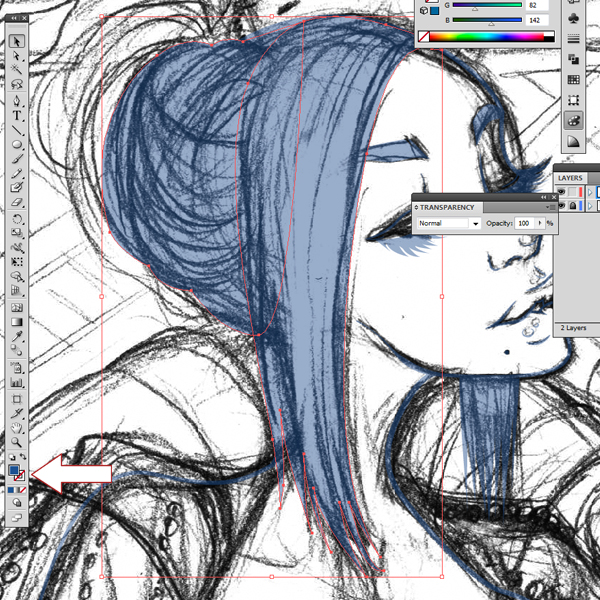Select the Free Transform tool

point(16,262)
